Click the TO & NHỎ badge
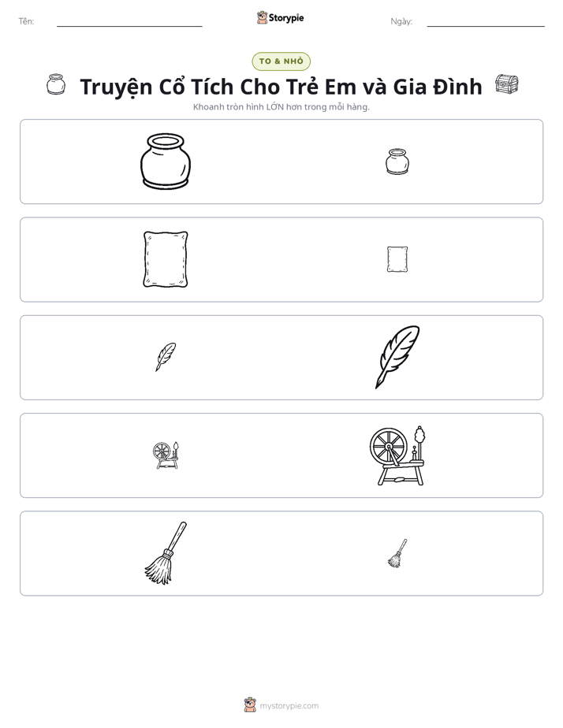The image size is (563, 728). [281, 61]
